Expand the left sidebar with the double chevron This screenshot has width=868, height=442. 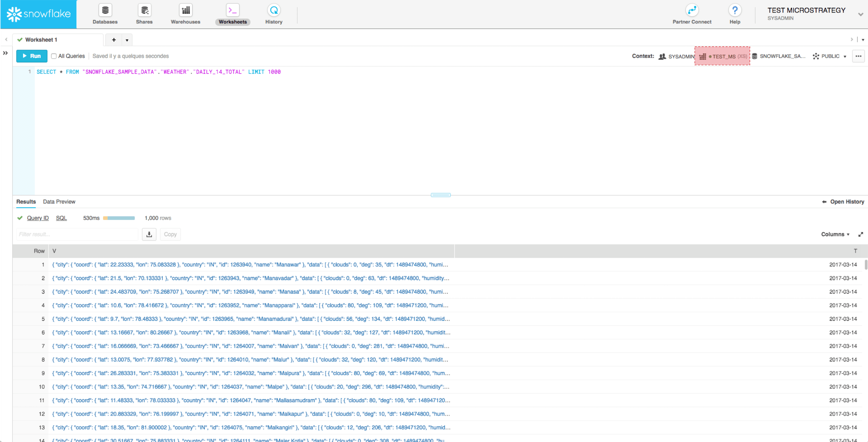point(6,53)
